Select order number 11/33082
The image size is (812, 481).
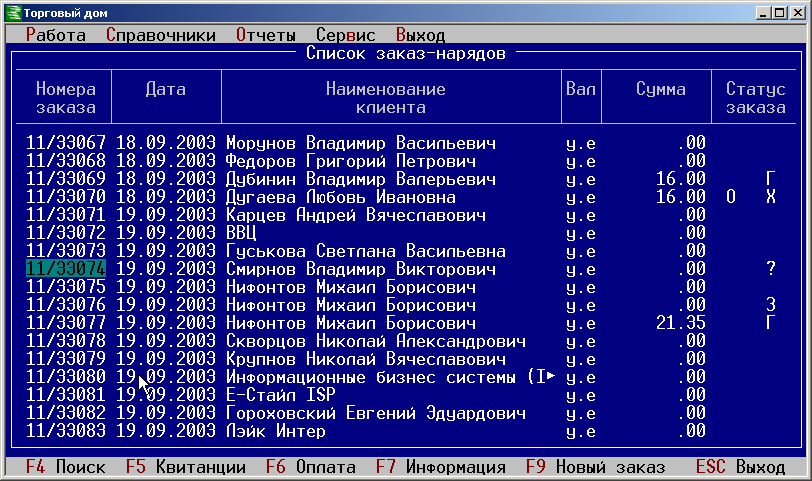pyautogui.click(x=66, y=413)
